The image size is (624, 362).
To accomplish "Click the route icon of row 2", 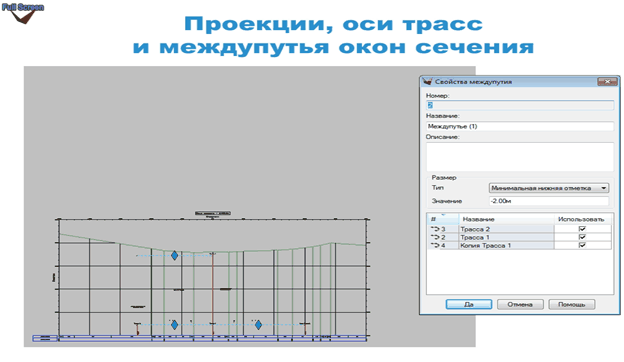I will point(435,237).
